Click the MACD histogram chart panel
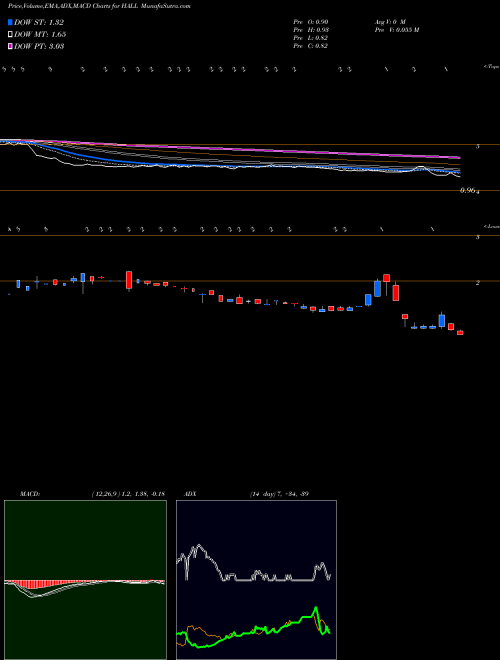 pyautogui.click(x=85, y=580)
